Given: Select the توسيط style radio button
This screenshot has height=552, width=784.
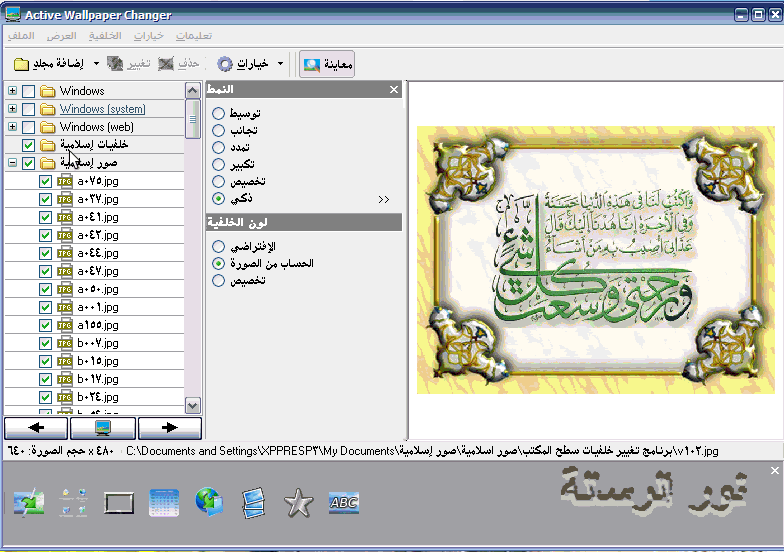Looking at the screenshot, I should pyautogui.click(x=218, y=114).
